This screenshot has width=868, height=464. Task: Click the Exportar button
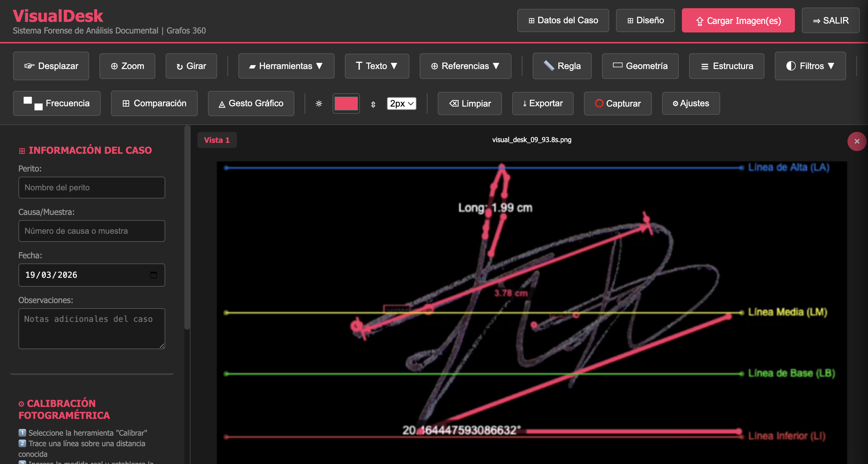(543, 103)
